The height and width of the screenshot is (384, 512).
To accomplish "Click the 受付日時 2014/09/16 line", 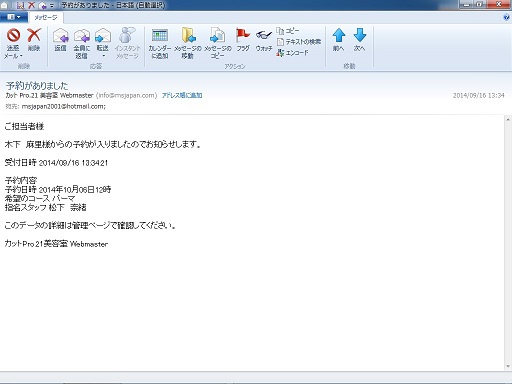I will pos(56,163).
